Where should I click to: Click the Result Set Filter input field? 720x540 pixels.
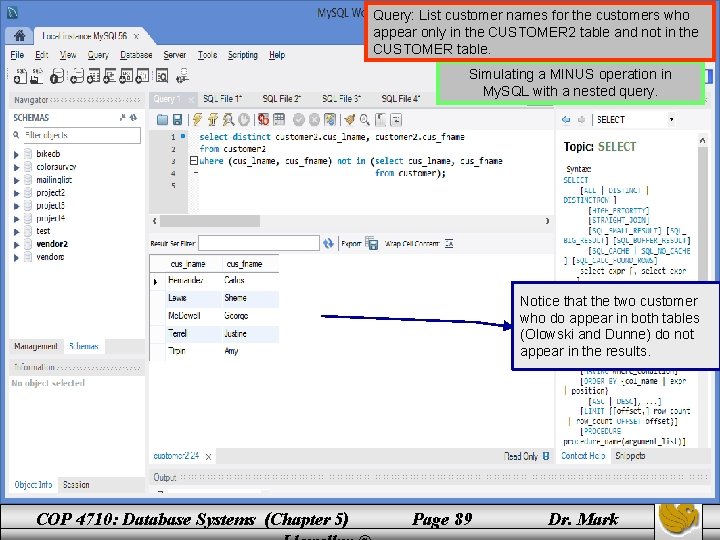click(x=259, y=243)
